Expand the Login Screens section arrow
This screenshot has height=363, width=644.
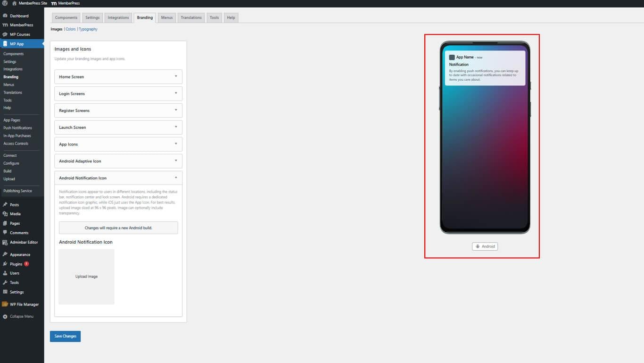point(176,93)
